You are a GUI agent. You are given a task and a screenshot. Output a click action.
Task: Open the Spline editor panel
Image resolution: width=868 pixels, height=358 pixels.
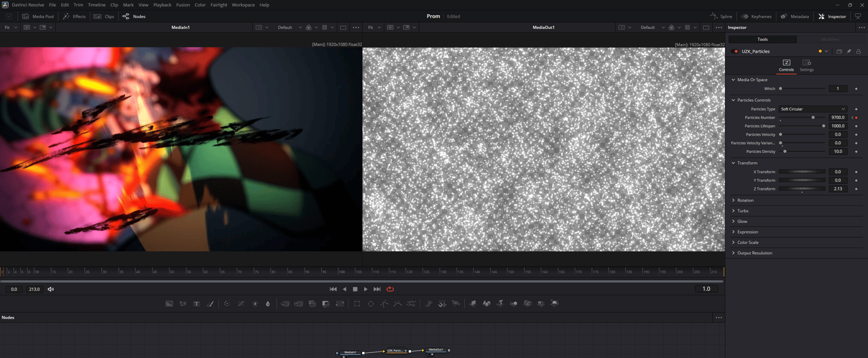(721, 16)
